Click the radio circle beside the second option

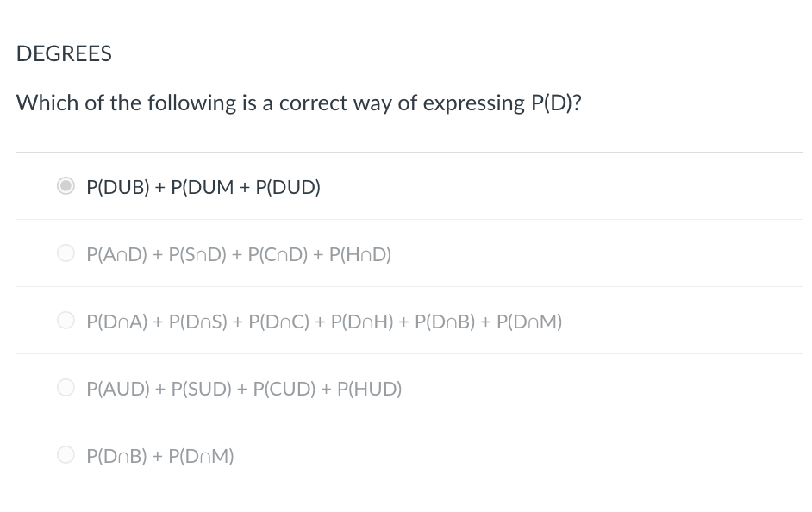point(66,253)
